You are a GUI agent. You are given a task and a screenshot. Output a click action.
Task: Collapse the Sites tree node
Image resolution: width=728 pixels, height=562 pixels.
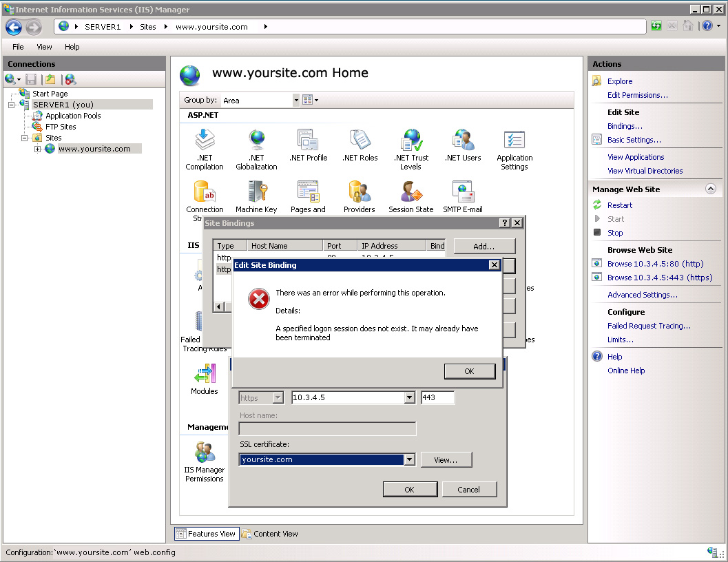click(x=25, y=138)
